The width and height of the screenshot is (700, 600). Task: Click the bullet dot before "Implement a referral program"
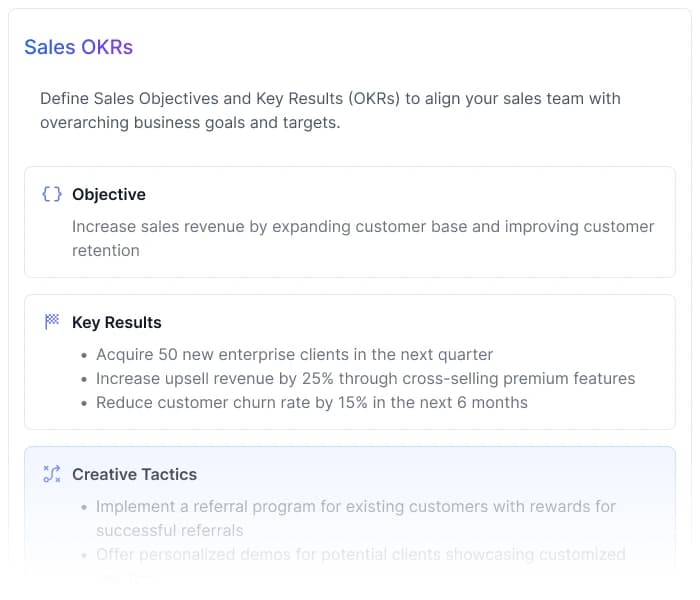pyautogui.click(x=83, y=507)
